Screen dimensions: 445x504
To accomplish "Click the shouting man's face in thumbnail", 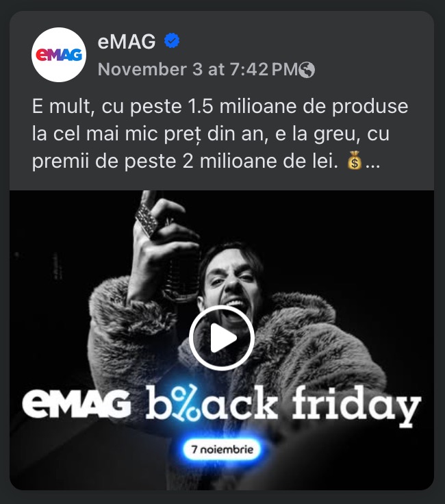I will tap(232, 281).
